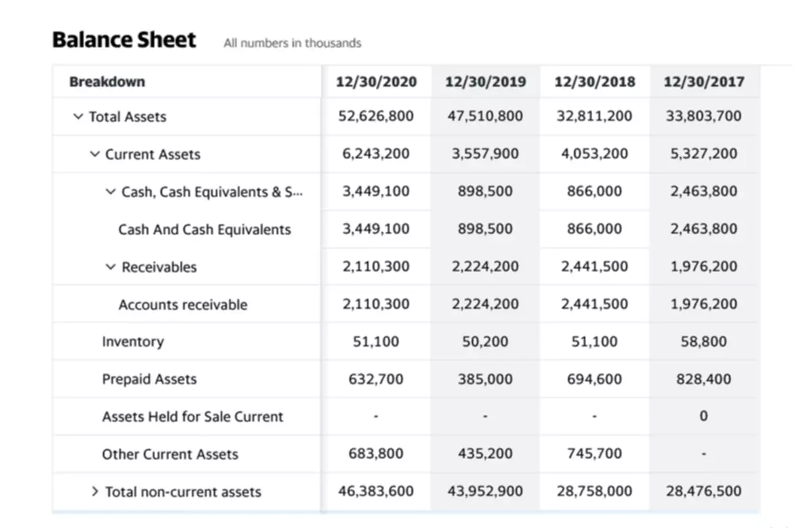Click Inventory value 58,800
This screenshot has height=528, width=812.
coord(704,341)
